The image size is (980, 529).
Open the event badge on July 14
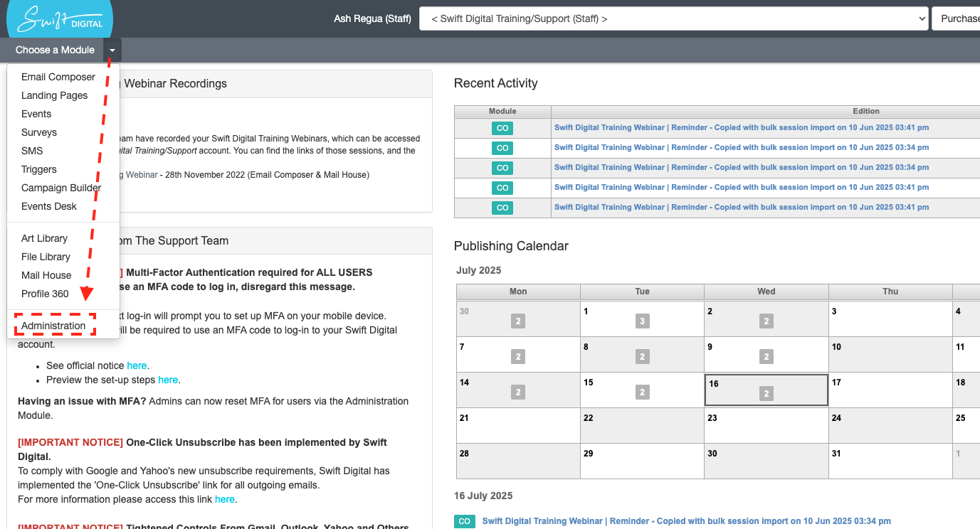coord(518,392)
